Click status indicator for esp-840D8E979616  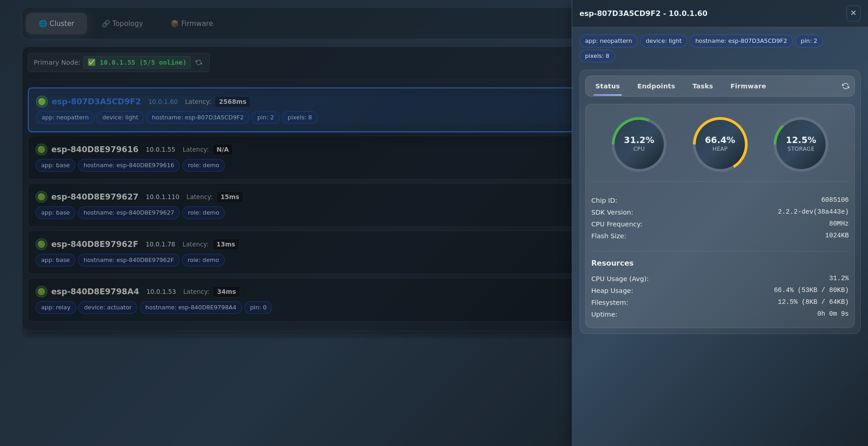click(x=41, y=149)
